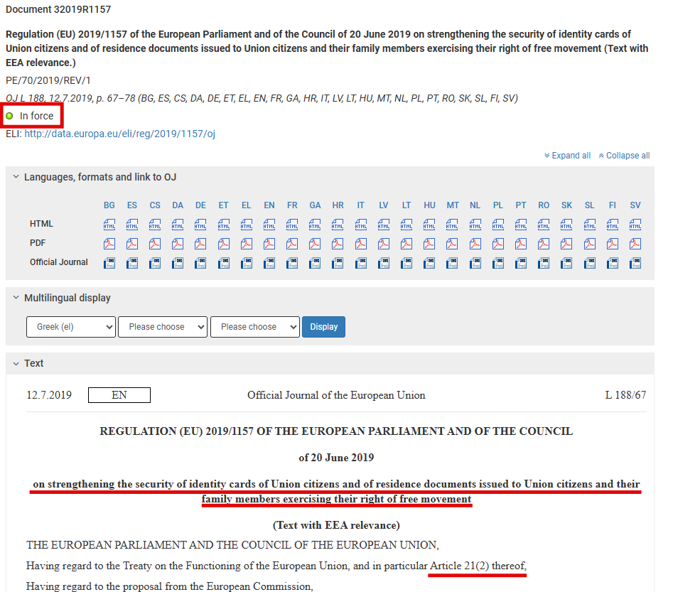This screenshot has width=700, height=592.
Task: Open the Finnish Official Journal icon
Action: (613, 263)
